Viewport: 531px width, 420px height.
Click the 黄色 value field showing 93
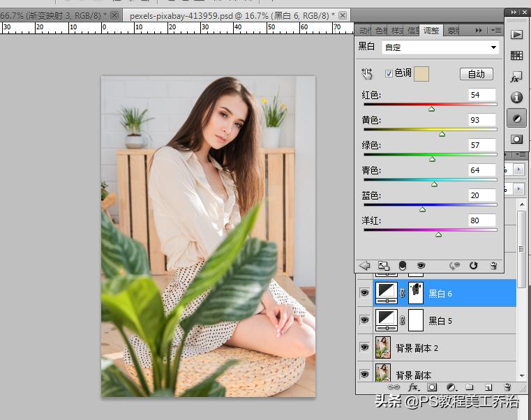click(482, 120)
